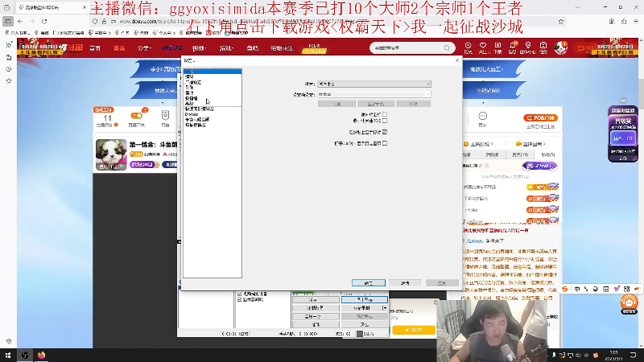The width and height of the screenshot is (644, 362).
Task: Select General (常规) in settings list
Action: (213, 72)
